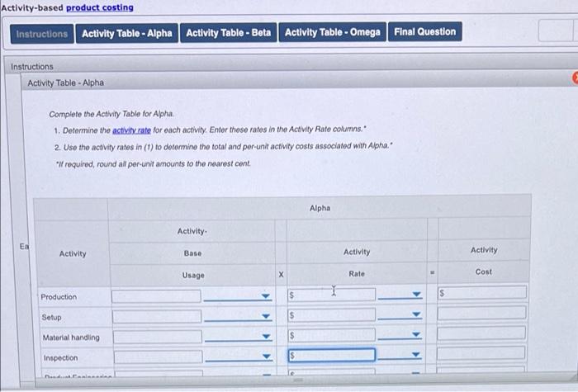The image size is (578, 392).
Task: Click Inspection activity rate input field
Action: [331, 355]
